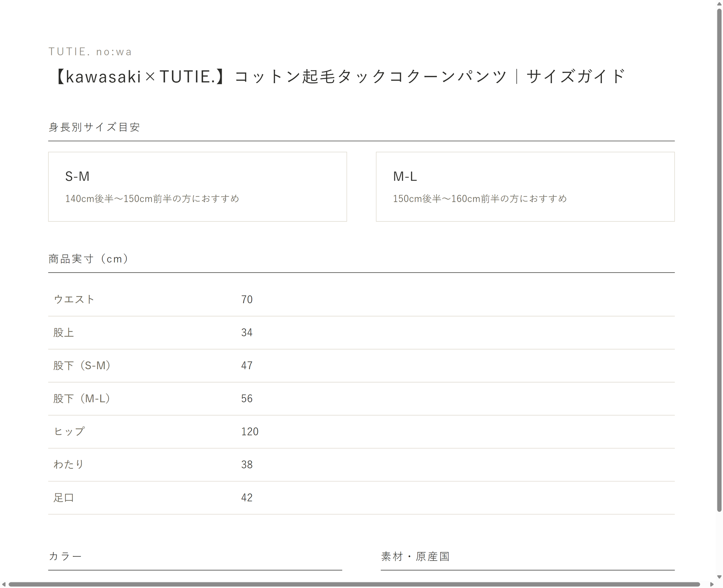Click the S-M inseam value 47

(x=247, y=366)
